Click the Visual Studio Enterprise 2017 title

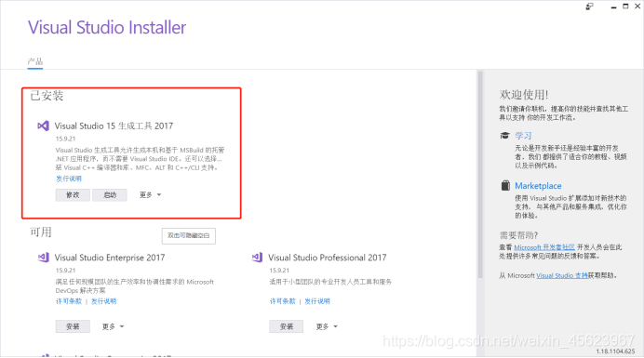pyautogui.click(x=110, y=258)
